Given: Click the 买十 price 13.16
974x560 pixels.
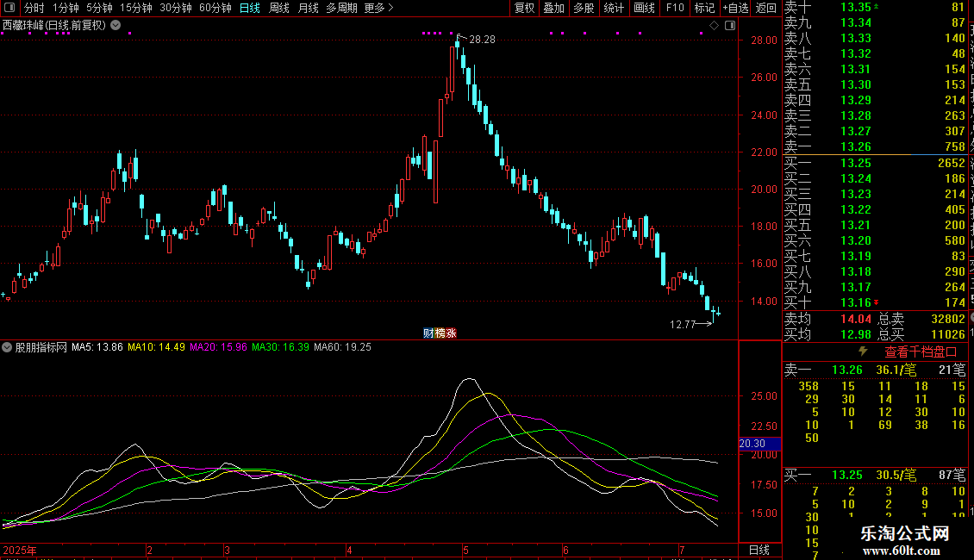Looking at the screenshot, I should [855, 302].
